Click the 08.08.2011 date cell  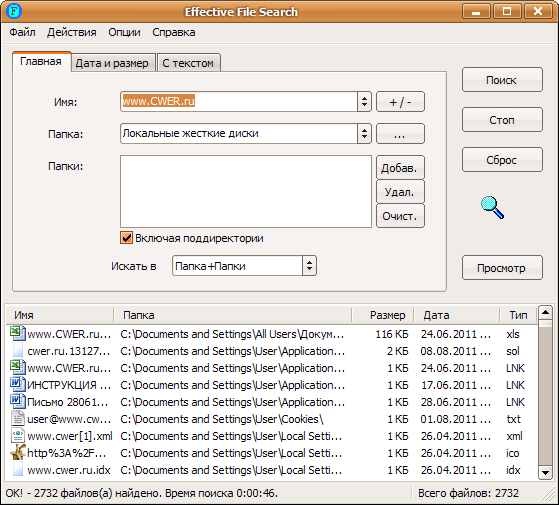tap(456, 351)
